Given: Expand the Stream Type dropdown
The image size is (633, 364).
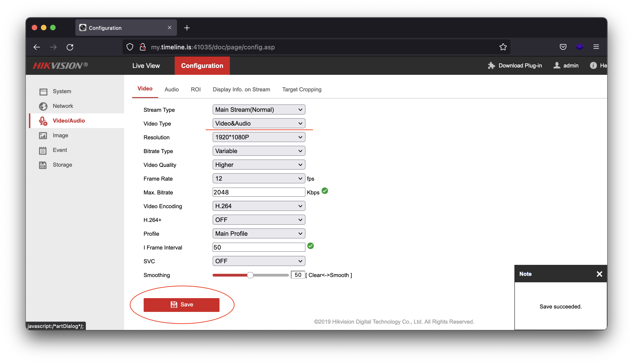Looking at the screenshot, I should (x=259, y=110).
